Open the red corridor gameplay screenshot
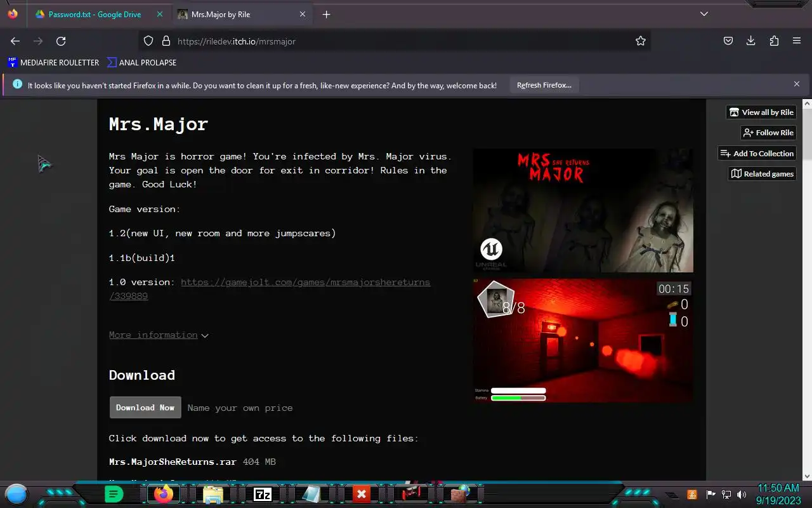This screenshot has width=812, height=508. [x=583, y=340]
